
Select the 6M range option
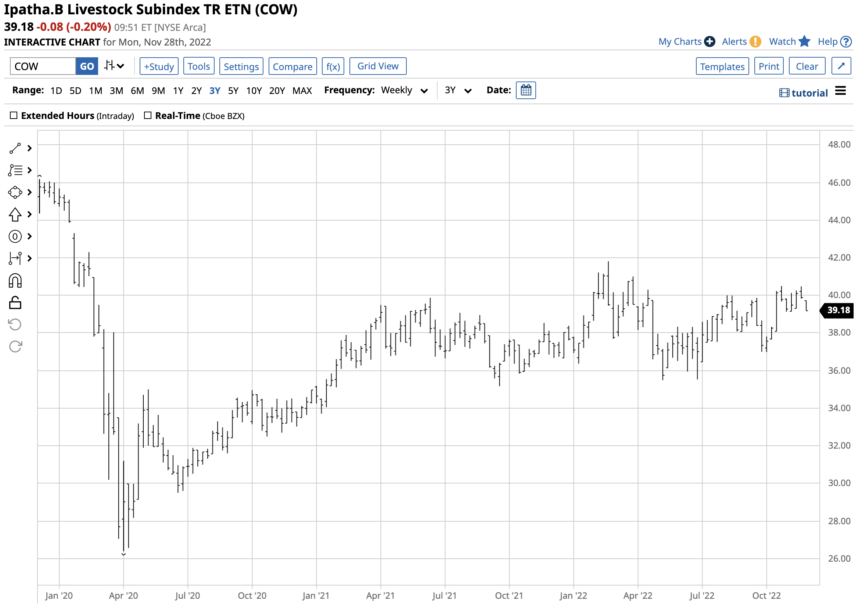click(137, 91)
